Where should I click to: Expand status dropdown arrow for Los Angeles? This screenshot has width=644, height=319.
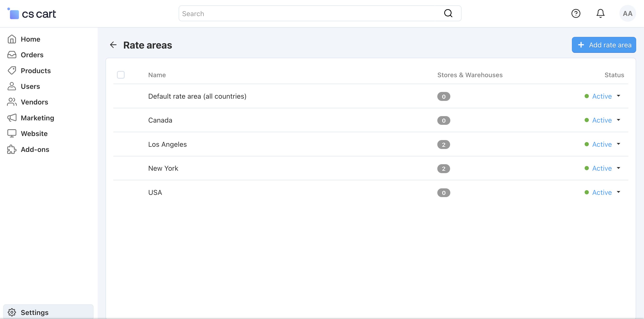[x=618, y=144]
